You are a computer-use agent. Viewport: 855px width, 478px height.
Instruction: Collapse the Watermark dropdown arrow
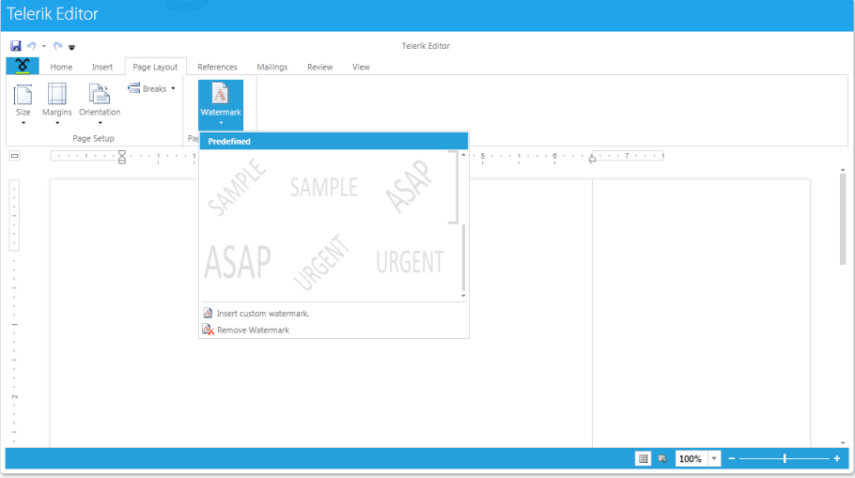coord(221,123)
